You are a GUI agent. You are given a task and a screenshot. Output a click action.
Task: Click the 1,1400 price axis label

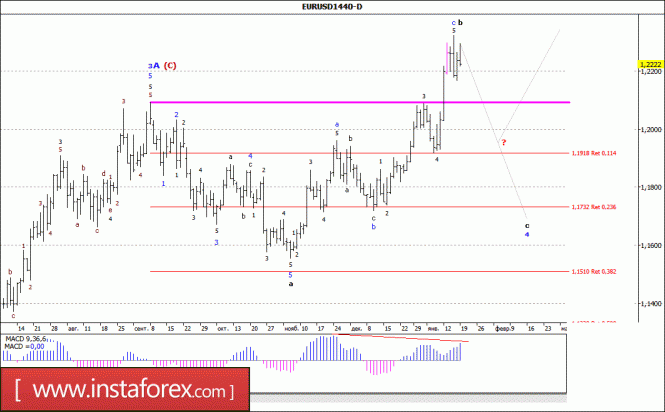(651, 303)
